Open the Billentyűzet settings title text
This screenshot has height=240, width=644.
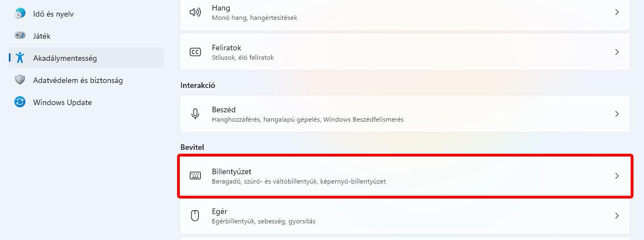point(231,171)
